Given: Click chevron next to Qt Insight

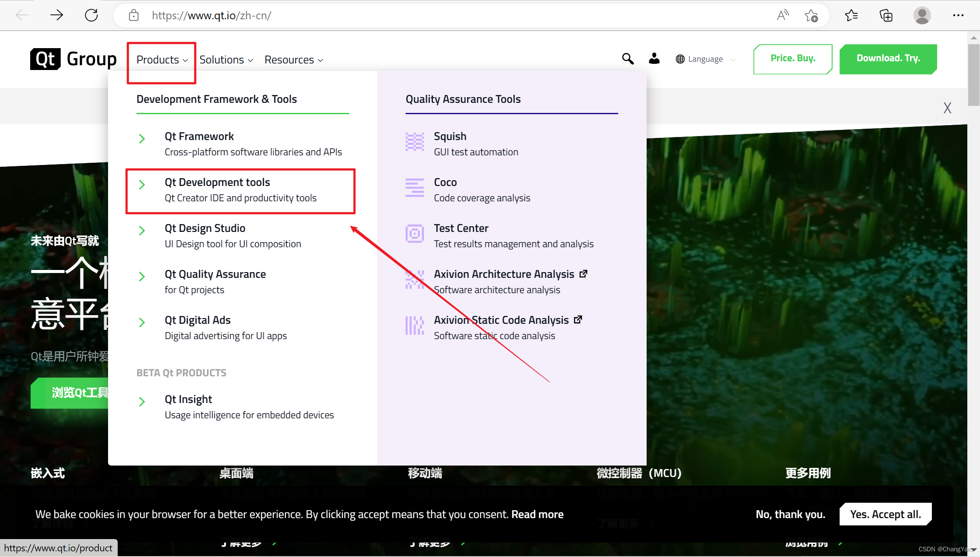Looking at the screenshot, I should coord(142,402).
